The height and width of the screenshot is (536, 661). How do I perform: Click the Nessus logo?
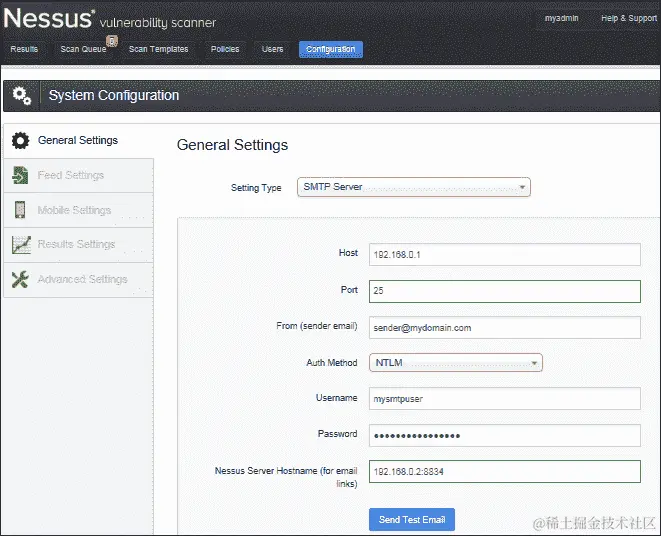49,18
